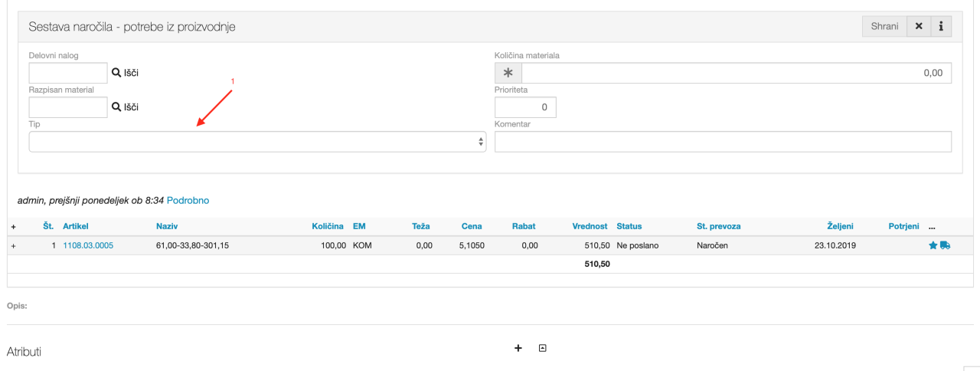Open the Podrobno link
Screen dimensions: 980x371
click(188, 201)
